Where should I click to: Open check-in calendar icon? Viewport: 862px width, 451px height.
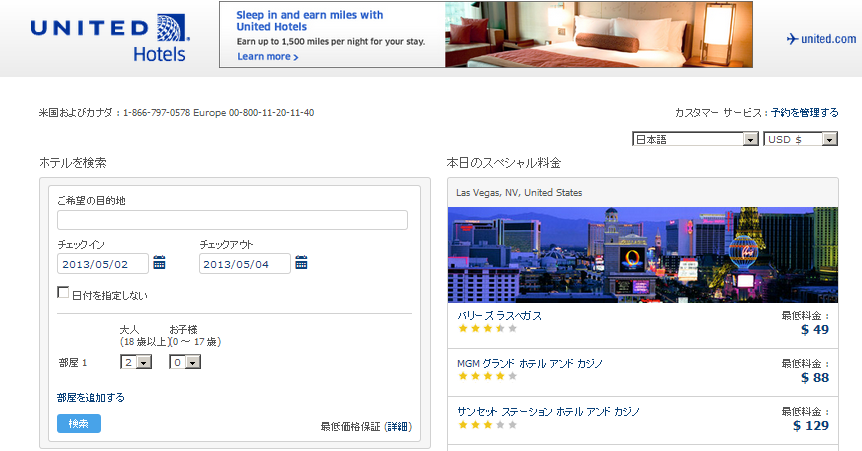click(x=159, y=262)
